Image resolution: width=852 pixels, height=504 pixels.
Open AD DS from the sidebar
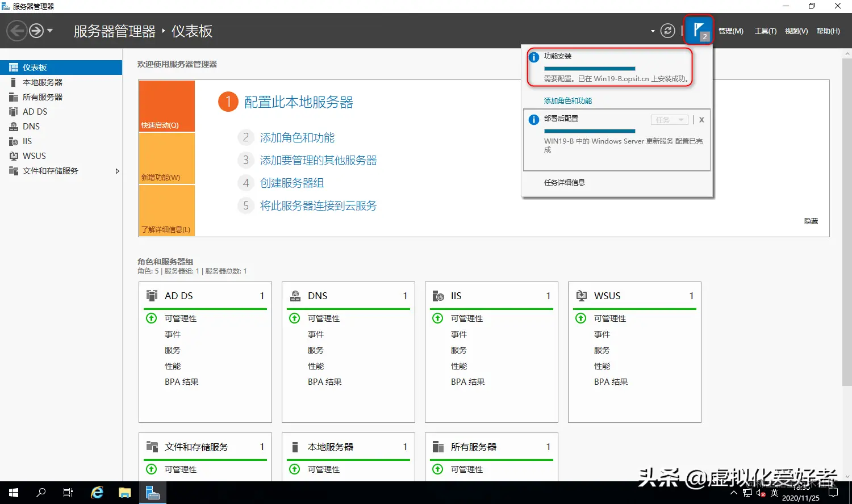click(x=34, y=111)
